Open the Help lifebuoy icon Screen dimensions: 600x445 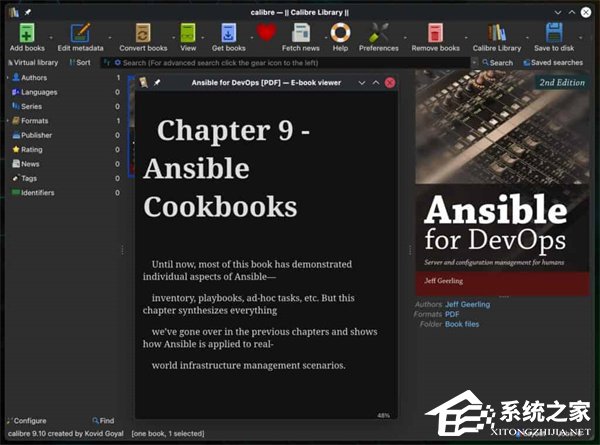tap(340, 33)
